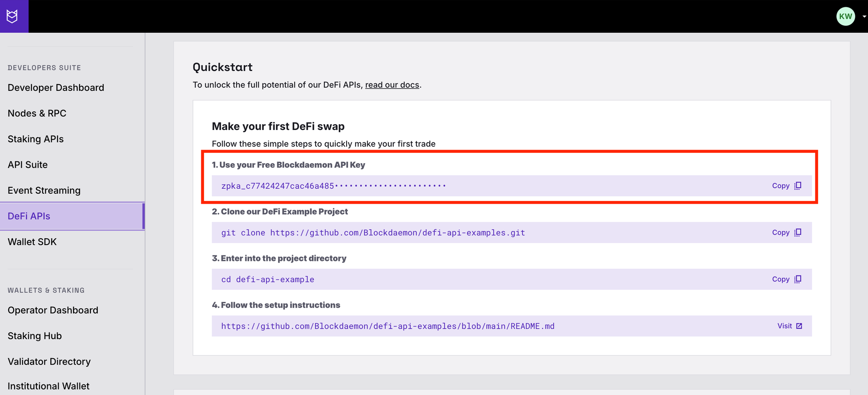The width and height of the screenshot is (868, 395).
Task: Click the Quickstart heading
Action: [x=223, y=67]
